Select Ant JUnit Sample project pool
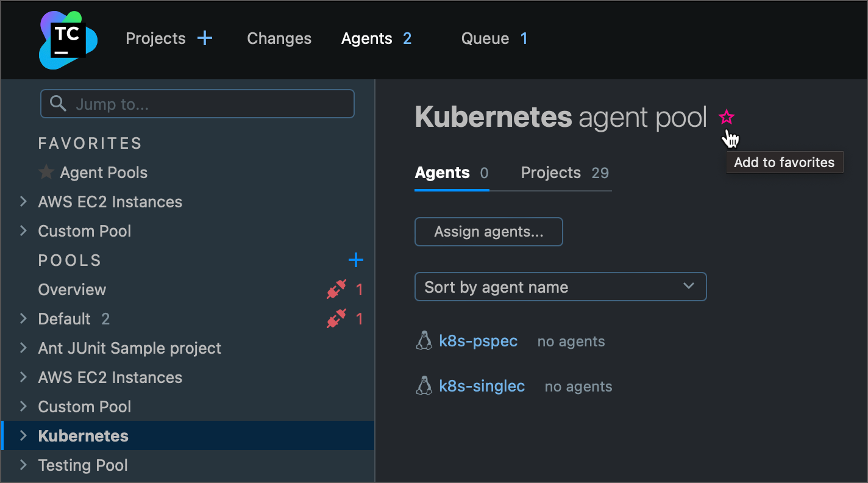Screen dimensions: 868x483 tap(130, 348)
